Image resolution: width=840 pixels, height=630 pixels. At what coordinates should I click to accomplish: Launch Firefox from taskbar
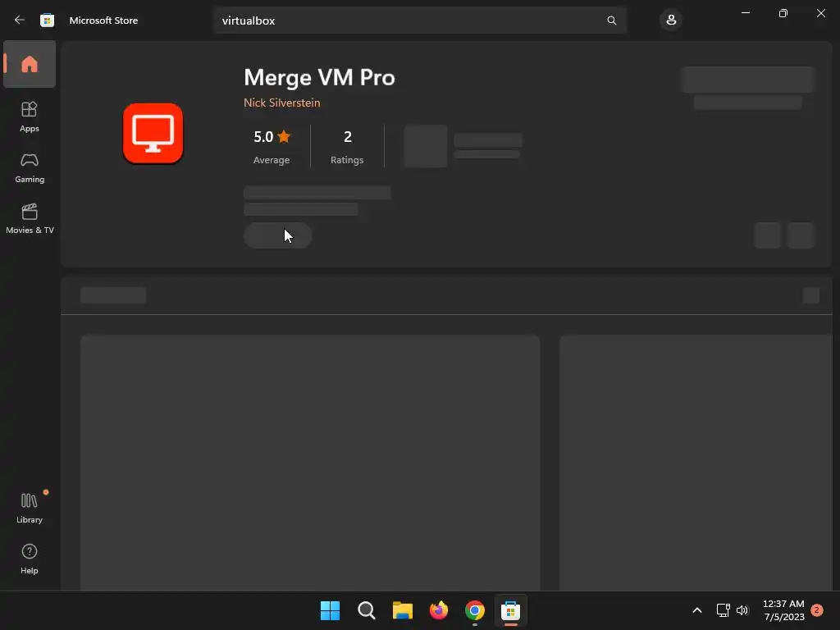click(x=439, y=610)
